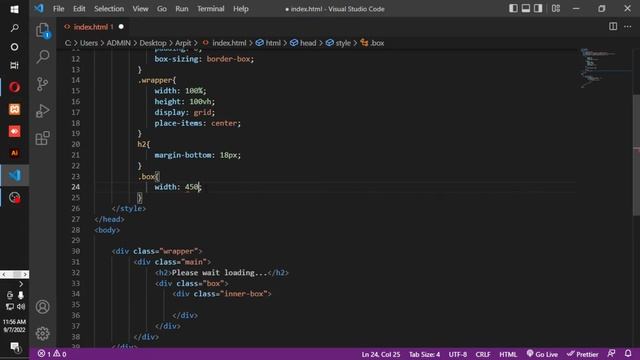Click the Prettier status item
The image size is (640, 360).
point(582,354)
